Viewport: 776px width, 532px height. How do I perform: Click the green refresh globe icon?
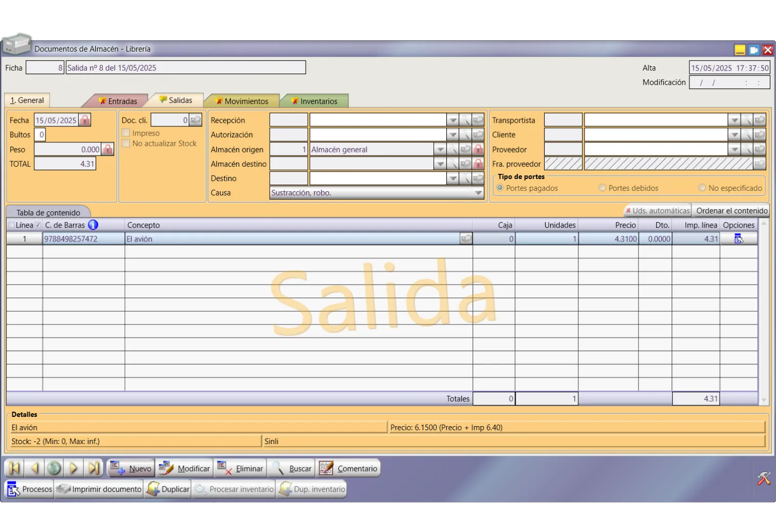click(x=54, y=468)
